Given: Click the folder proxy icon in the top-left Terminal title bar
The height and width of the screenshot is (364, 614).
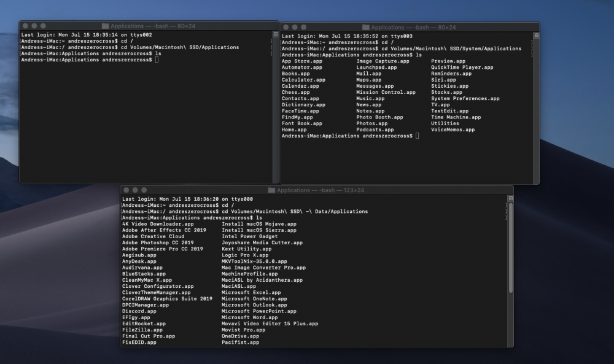Looking at the screenshot, I should click(105, 26).
